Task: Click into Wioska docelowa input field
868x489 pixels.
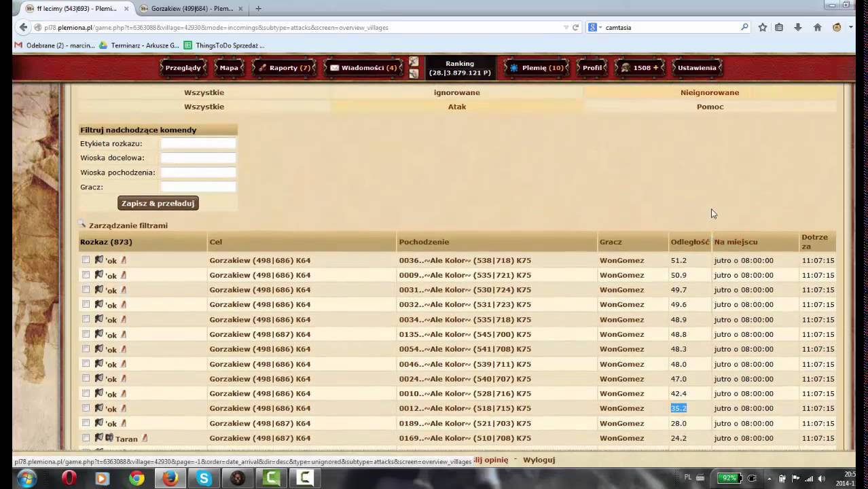Action: (198, 158)
